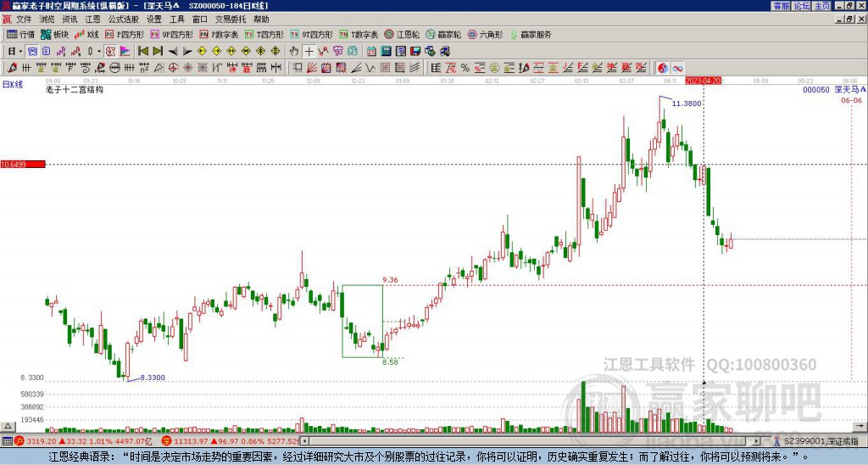Open the 帮助 menu
Image resolution: width=868 pixels, height=465 pixels.
pyautogui.click(x=261, y=20)
